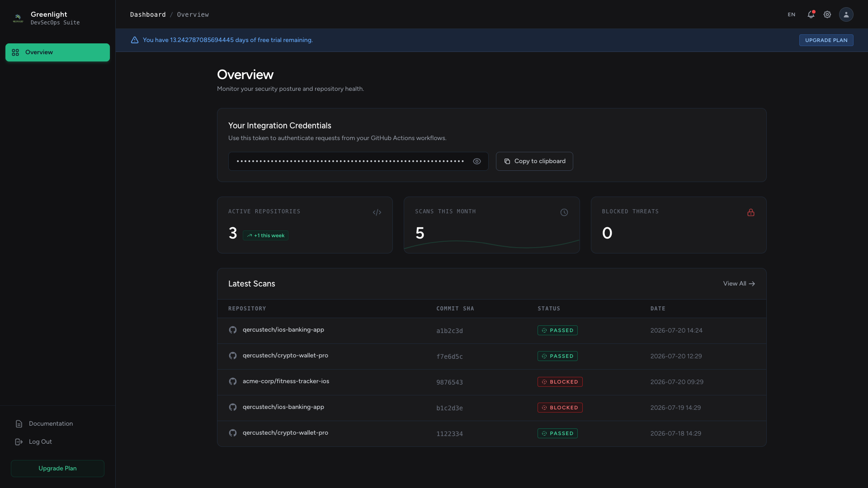Open the settings gear

pos(827,14)
